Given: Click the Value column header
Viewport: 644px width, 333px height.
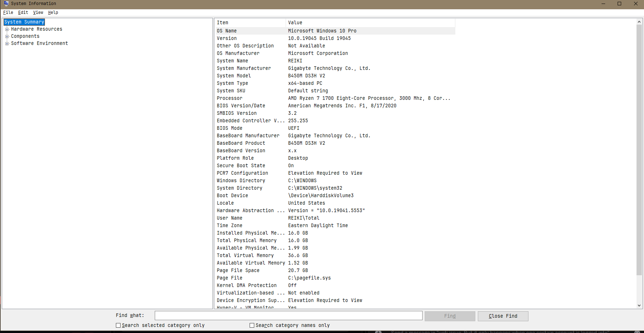Looking at the screenshot, I should click(x=370, y=23).
